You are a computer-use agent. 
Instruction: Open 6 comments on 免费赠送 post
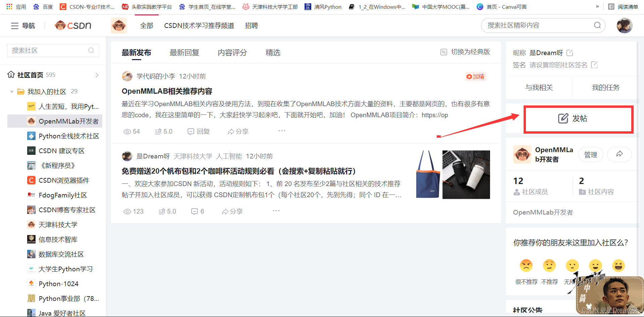pyautogui.click(x=198, y=212)
